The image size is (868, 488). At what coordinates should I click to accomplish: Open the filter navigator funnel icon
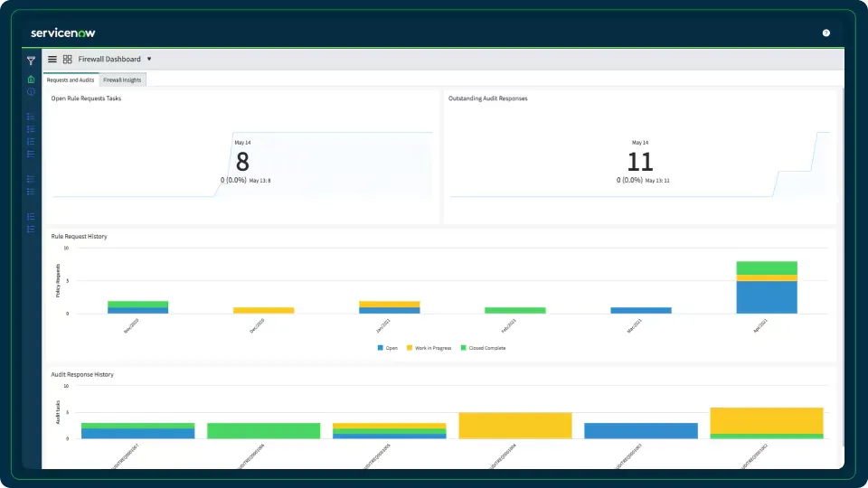(x=31, y=61)
